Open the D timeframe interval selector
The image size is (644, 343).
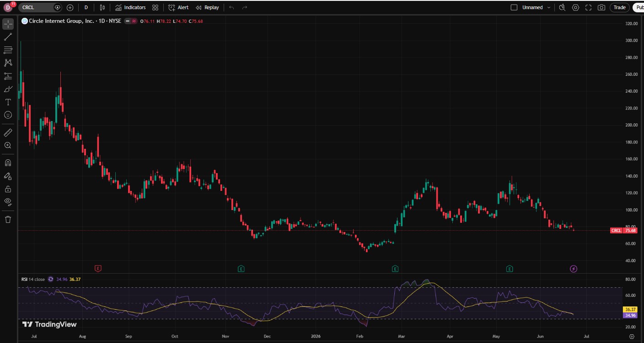pyautogui.click(x=86, y=8)
